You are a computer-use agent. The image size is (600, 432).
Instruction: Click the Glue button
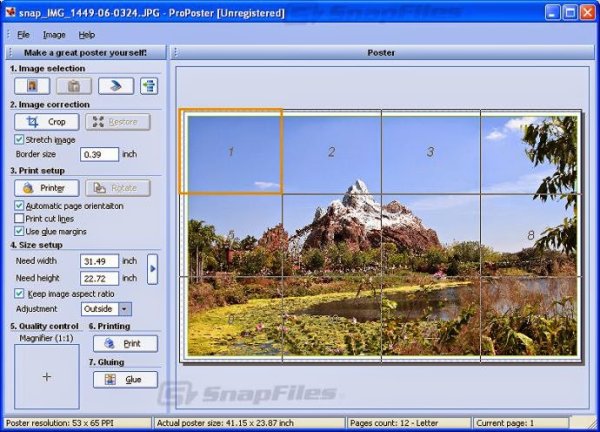click(125, 379)
